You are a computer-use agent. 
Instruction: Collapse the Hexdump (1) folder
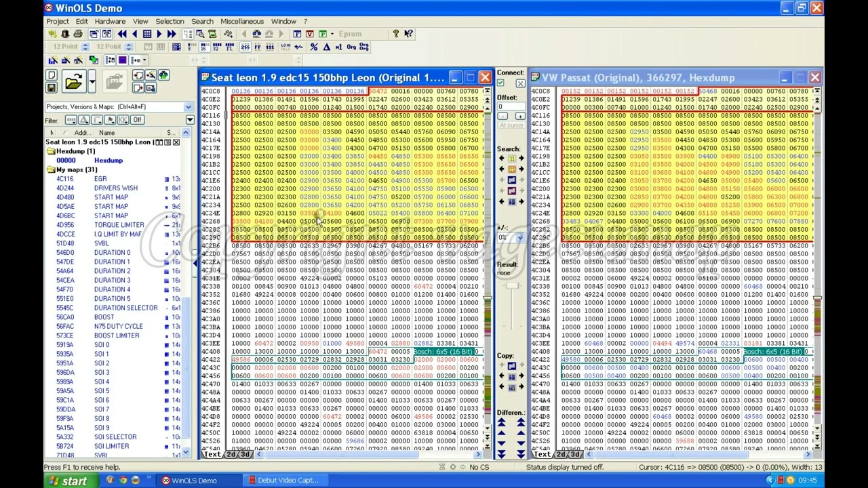(x=51, y=152)
